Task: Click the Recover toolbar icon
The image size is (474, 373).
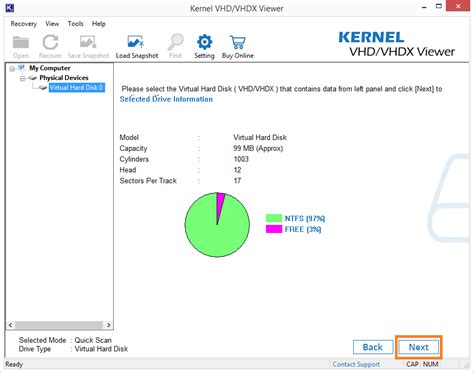Action: 50,43
